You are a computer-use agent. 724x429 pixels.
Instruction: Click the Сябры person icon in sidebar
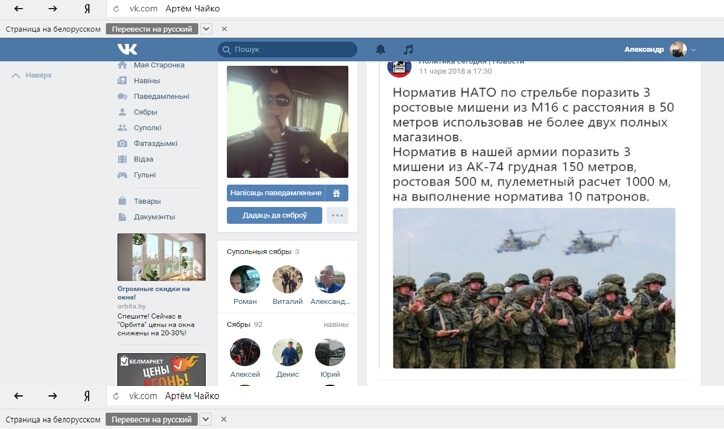pyautogui.click(x=122, y=112)
